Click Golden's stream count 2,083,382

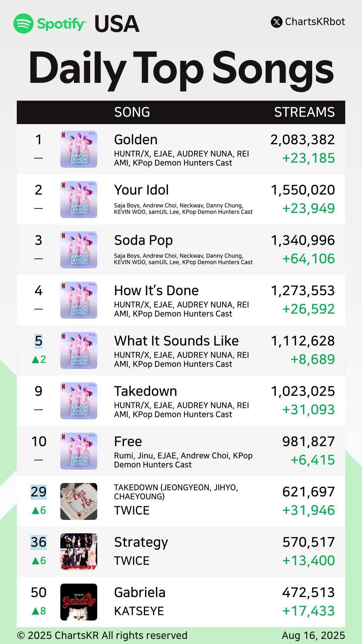coord(302,140)
